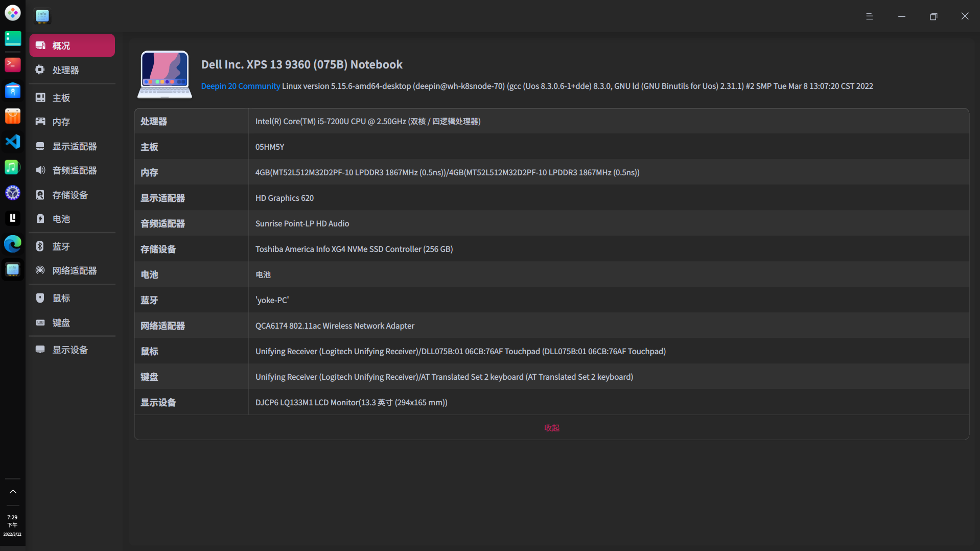The image size is (980, 551).
Task: Open the orange app store dock icon
Action: coord(13,116)
